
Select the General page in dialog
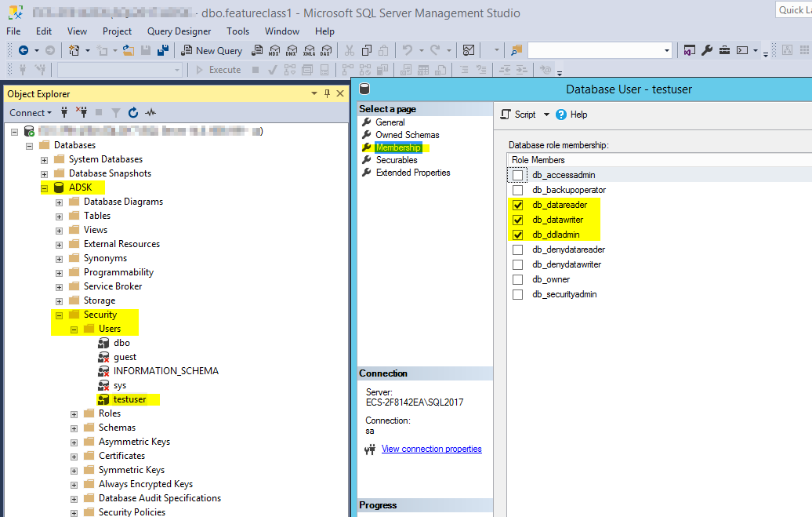click(390, 122)
